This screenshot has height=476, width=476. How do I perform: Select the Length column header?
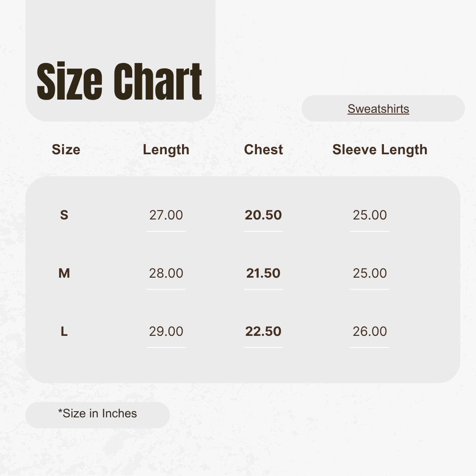click(166, 150)
